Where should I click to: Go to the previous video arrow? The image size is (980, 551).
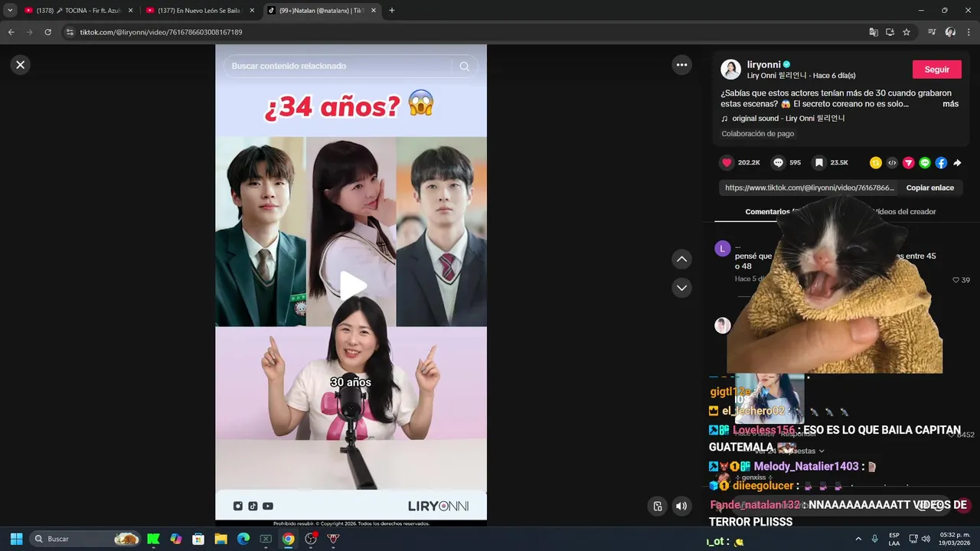681,259
